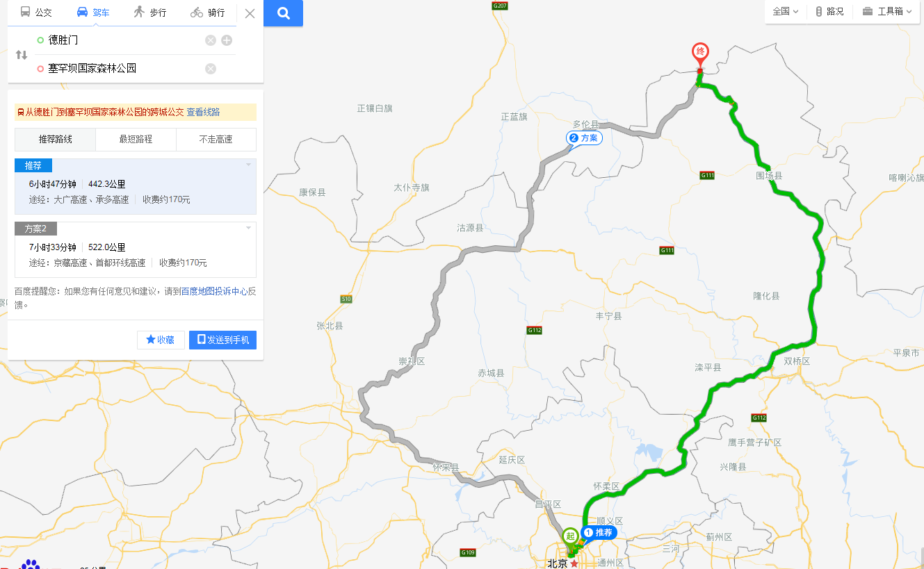Screen dimensions: 924x569
Task: Toggle 路况 traffic layer
Action: tap(830, 11)
